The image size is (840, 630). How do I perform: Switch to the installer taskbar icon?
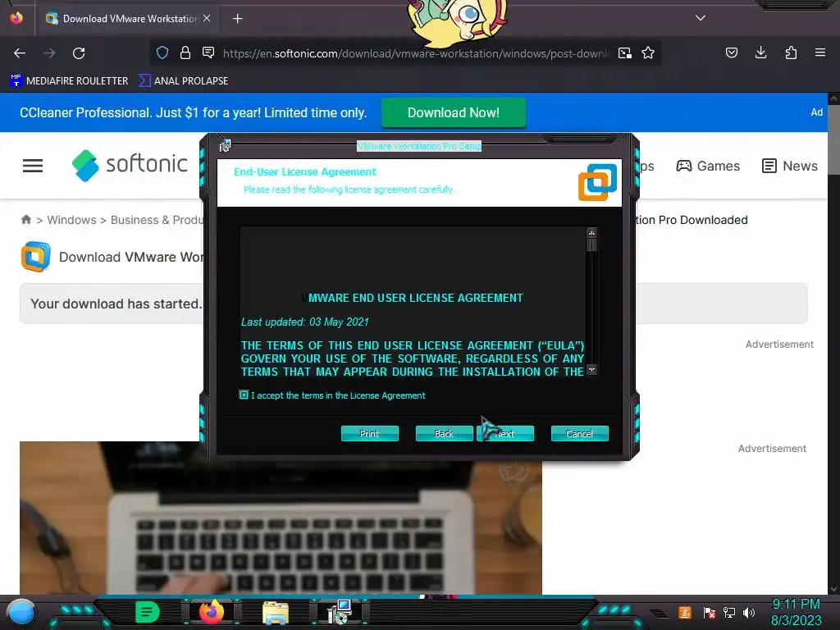coord(340,612)
